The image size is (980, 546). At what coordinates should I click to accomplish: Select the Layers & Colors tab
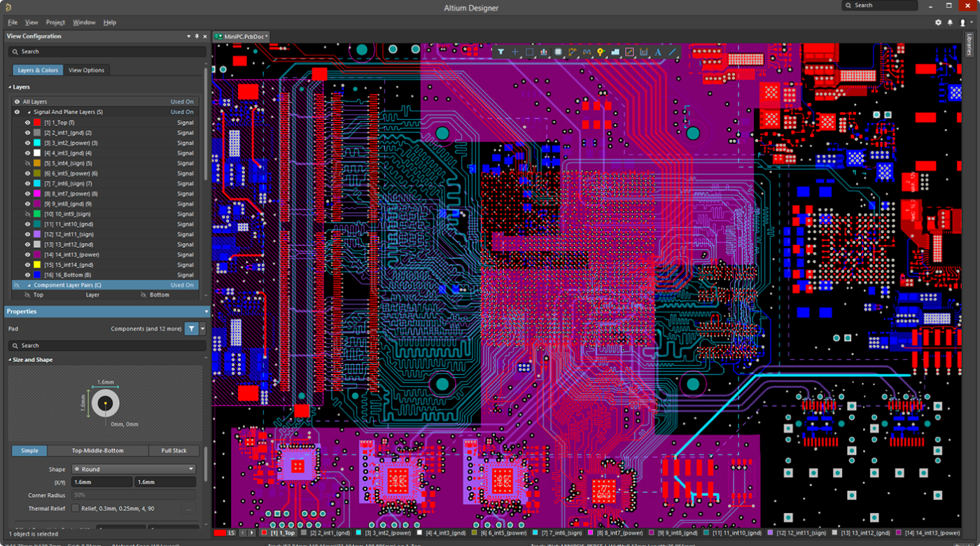pyautogui.click(x=38, y=70)
